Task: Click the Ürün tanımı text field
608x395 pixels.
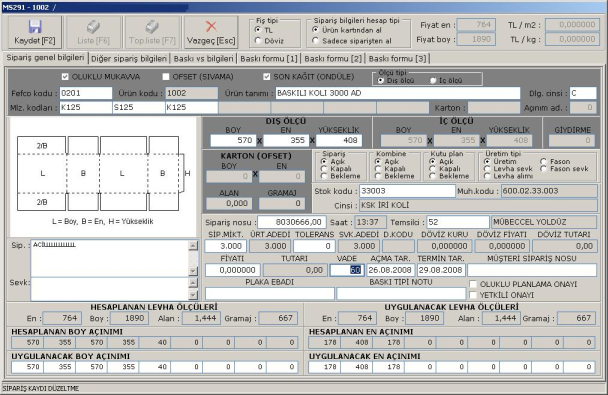Action: point(397,93)
